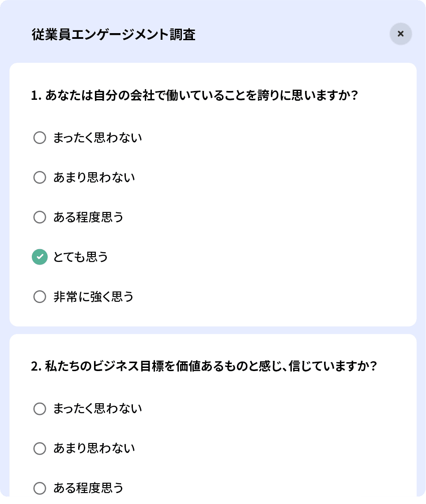Screen dimensions: 426x504
Task: Select question 2 radio button for まったく思わない
Action: pyautogui.click(x=40, y=409)
